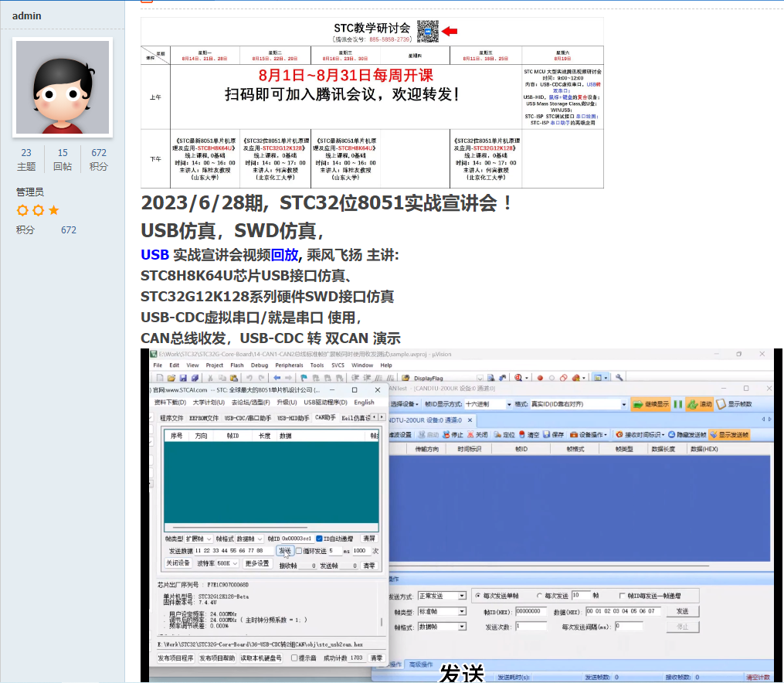Click the 滚动 (scroll) toolbar button
The image size is (784, 683).
pos(699,404)
